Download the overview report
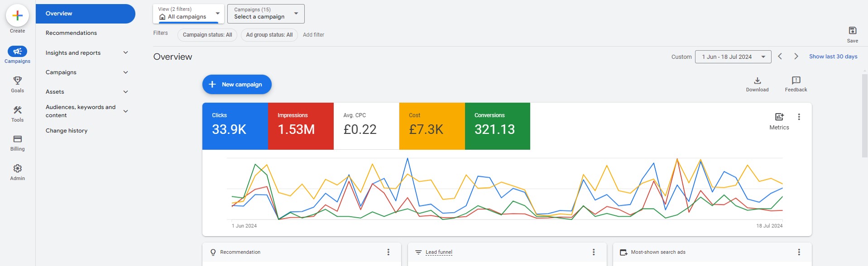 pos(757,81)
